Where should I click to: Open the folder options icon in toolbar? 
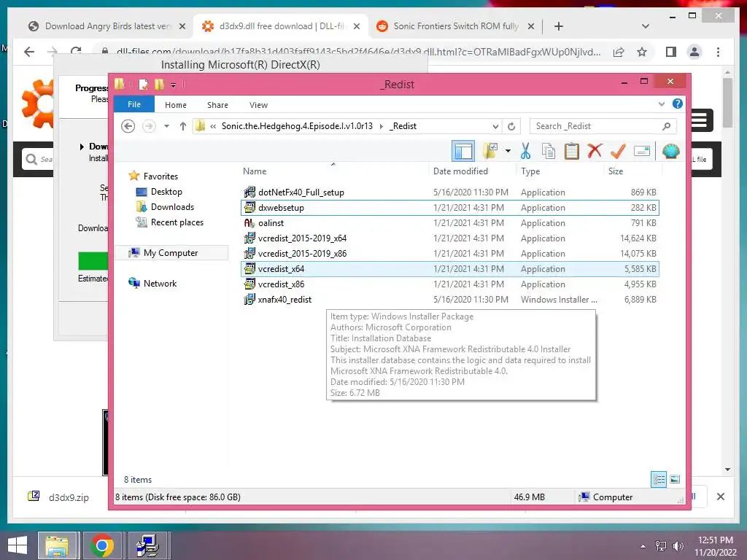(490, 152)
